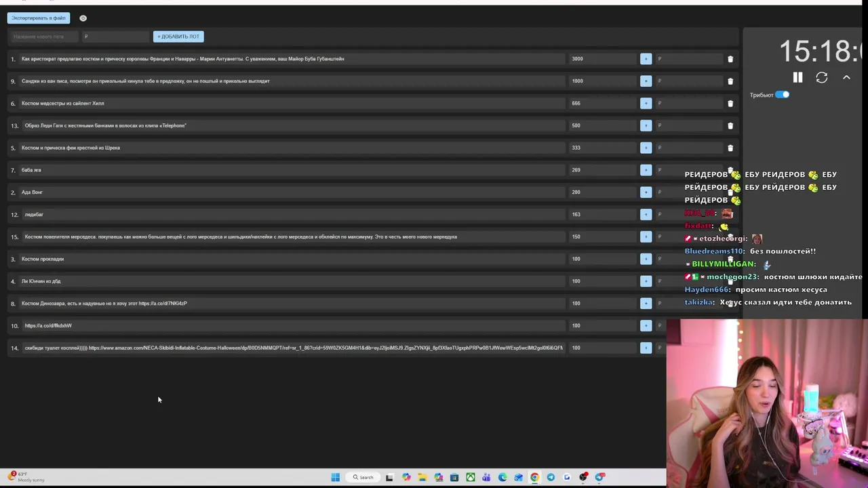This screenshot has width=868, height=488.
Task: Click plus on the фея крестная lot
Action: (x=646, y=148)
